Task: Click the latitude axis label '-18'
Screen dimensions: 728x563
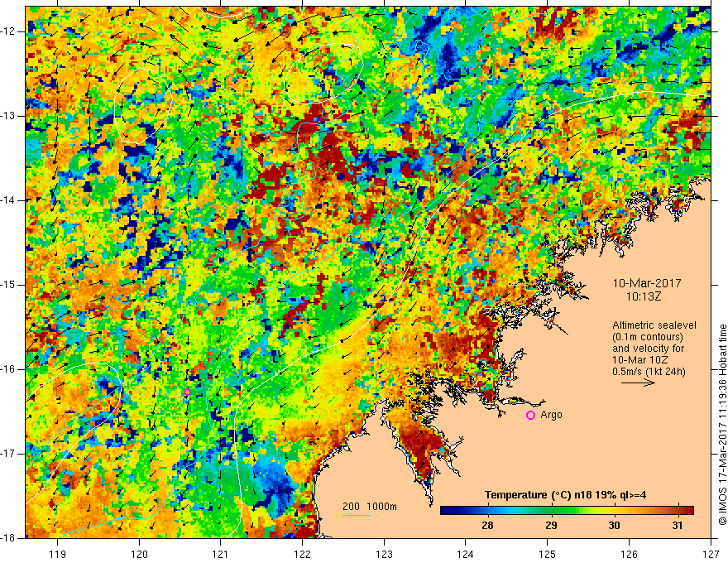Action: point(9,538)
